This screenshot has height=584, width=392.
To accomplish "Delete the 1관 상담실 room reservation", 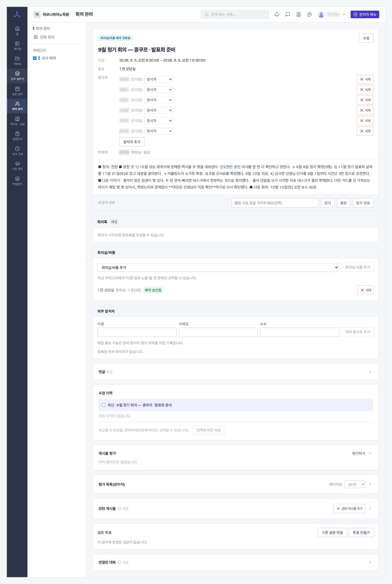I will click(x=366, y=290).
